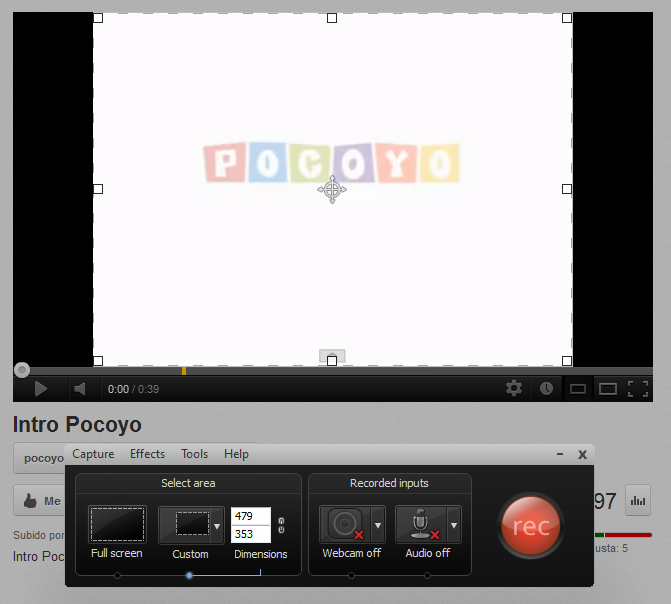Toggle the Audio off microphone button
This screenshot has height=604, width=671.
click(421, 524)
